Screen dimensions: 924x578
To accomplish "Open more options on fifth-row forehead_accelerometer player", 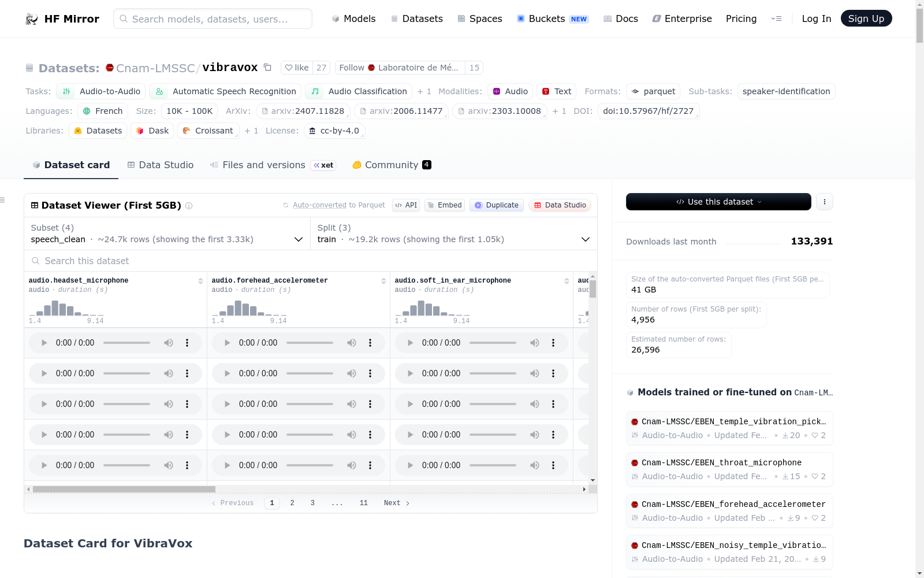I will click(x=370, y=465).
